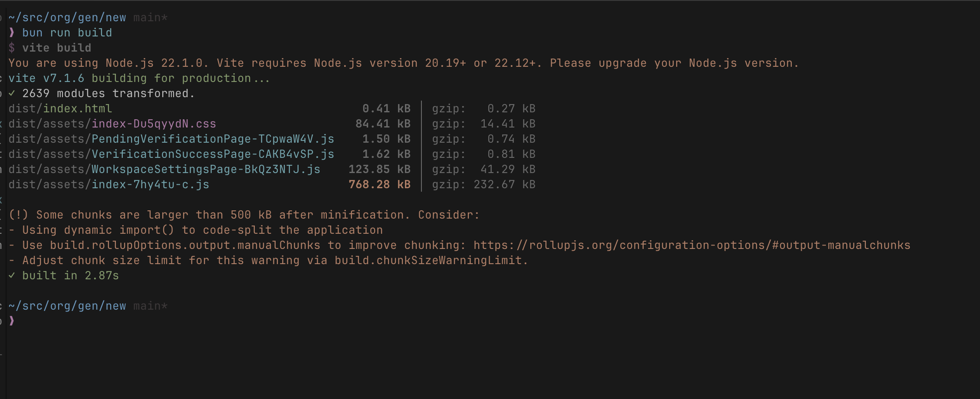The height and width of the screenshot is (399, 980).
Task: Click index-7hy4tu-c.js file name
Action: pyautogui.click(x=150, y=184)
